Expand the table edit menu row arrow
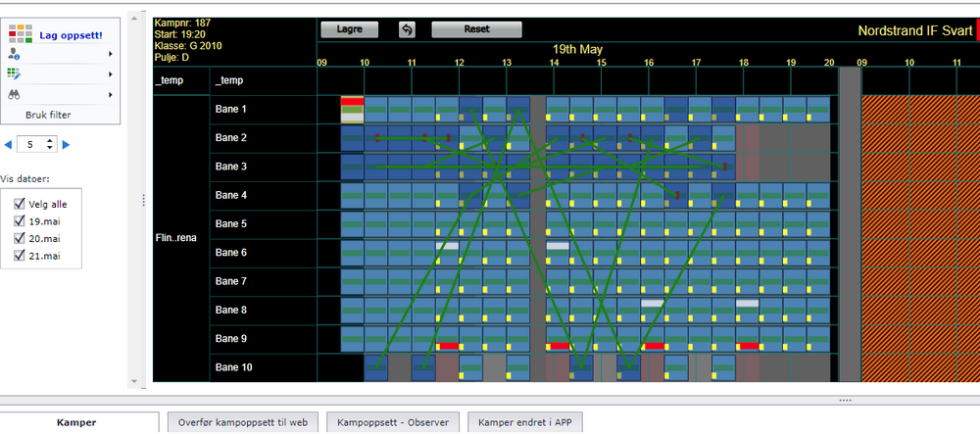Image resolution: width=980 pixels, height=434 pixels. (x=111, y=74)
